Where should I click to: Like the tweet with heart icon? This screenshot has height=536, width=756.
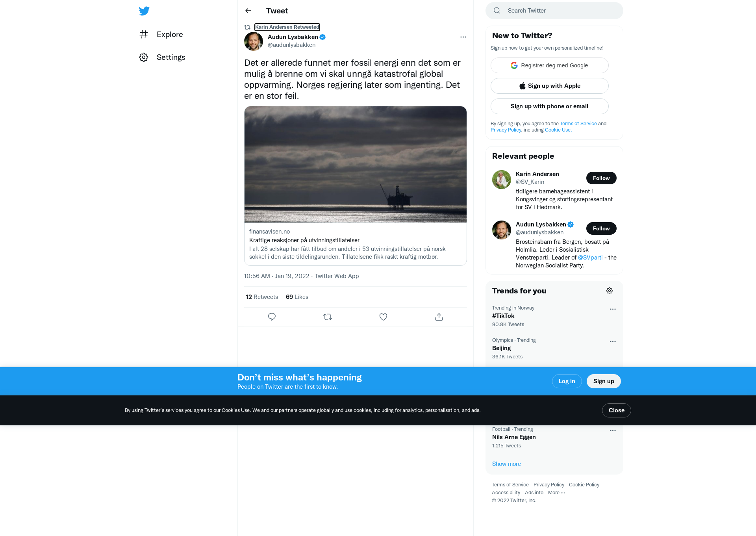[383, 317]
